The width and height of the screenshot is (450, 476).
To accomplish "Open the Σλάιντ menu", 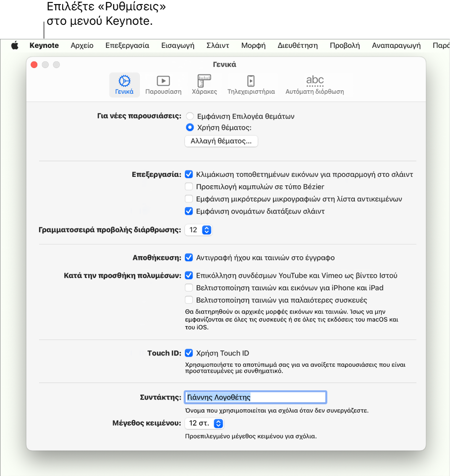I will point(218,45).
